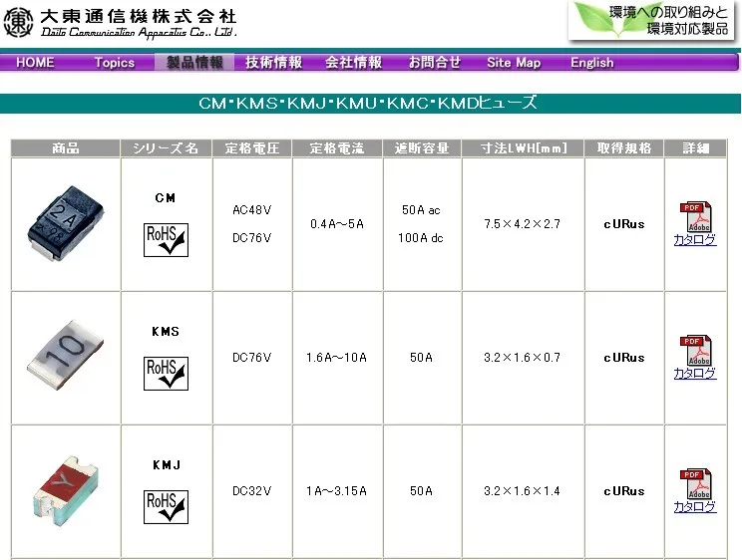Click the 詳細 column header
This screenshot has height=560, width=742.
coord(695,148)
